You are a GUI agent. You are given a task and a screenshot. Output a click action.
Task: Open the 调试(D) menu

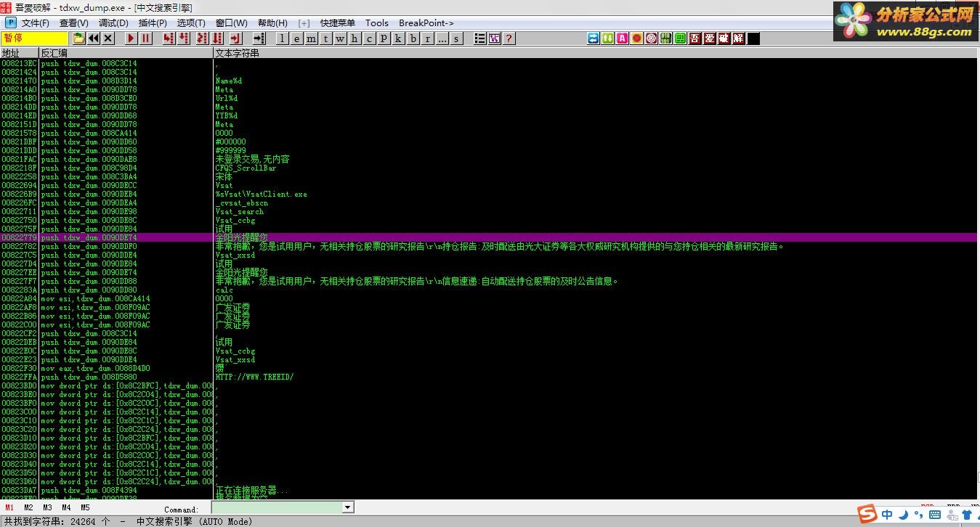tap(113, 23)
